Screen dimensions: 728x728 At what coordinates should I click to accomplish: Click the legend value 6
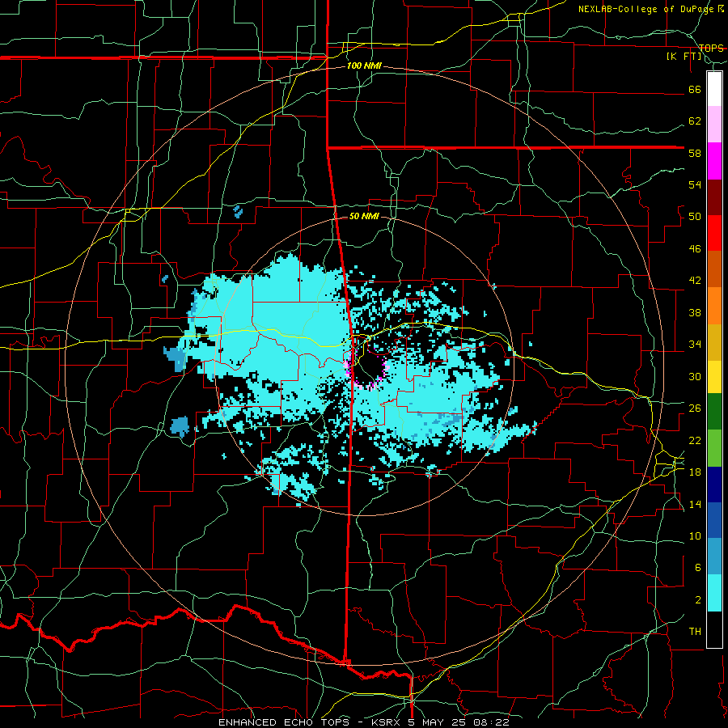pyautogui.click(x=698, y=567)
